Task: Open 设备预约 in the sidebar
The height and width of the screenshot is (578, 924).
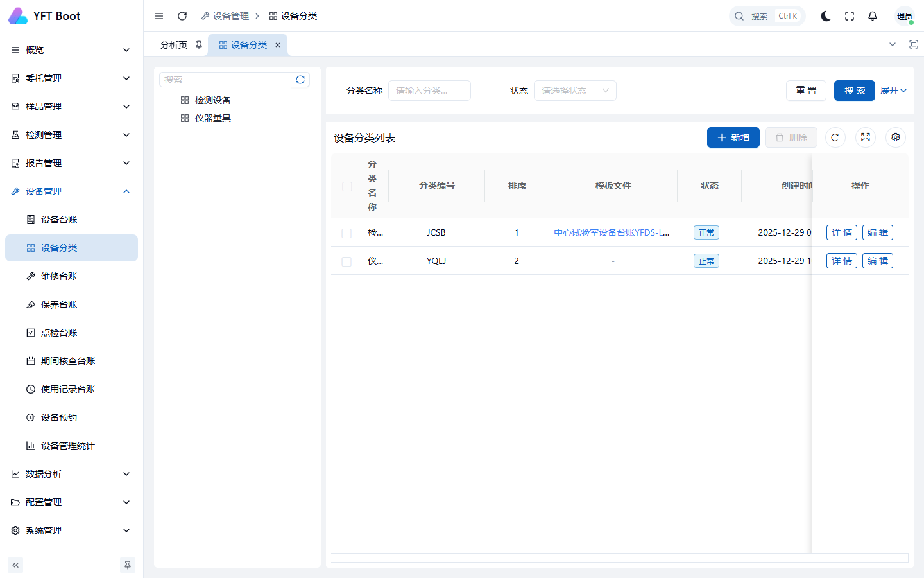Action: pyautogui.click(x=71, y=417)
